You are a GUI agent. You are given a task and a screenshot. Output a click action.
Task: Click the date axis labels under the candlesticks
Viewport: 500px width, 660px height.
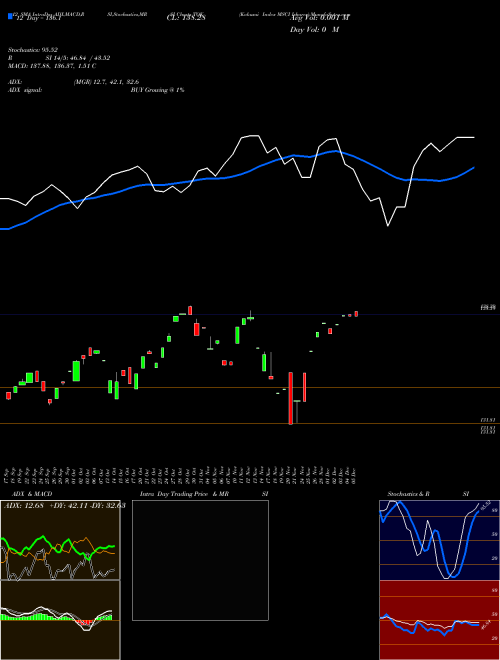coord(181,475)
